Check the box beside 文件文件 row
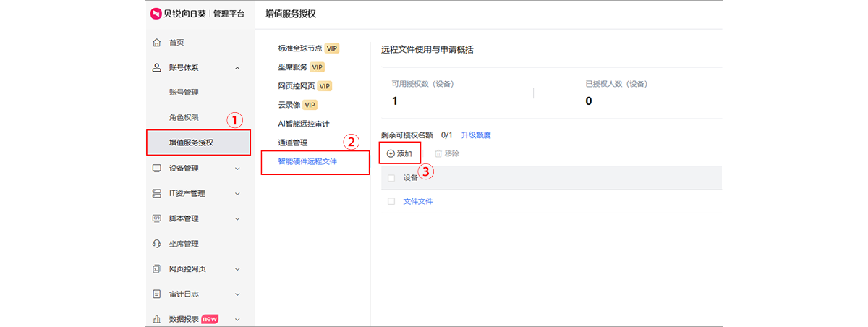 [x=391, y=201]
